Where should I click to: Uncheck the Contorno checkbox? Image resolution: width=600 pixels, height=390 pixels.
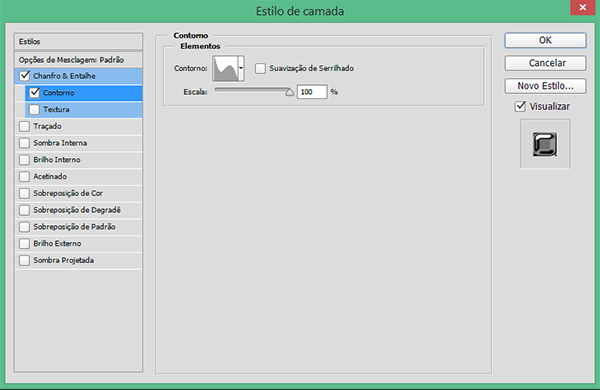tap(34, 93)
